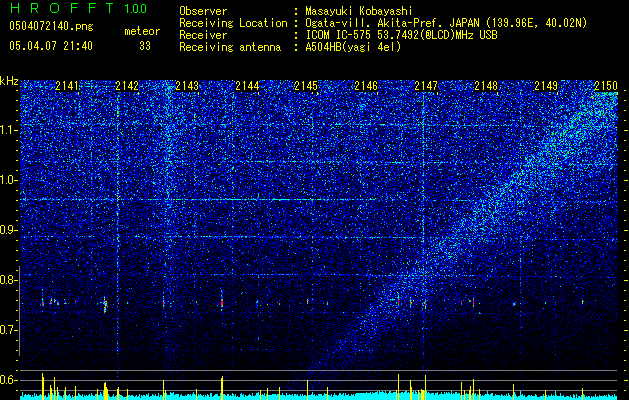Viewport: 629px width, 400px height.
Task: Click the 1.1 frequency axis label
Action: [9, 130]
